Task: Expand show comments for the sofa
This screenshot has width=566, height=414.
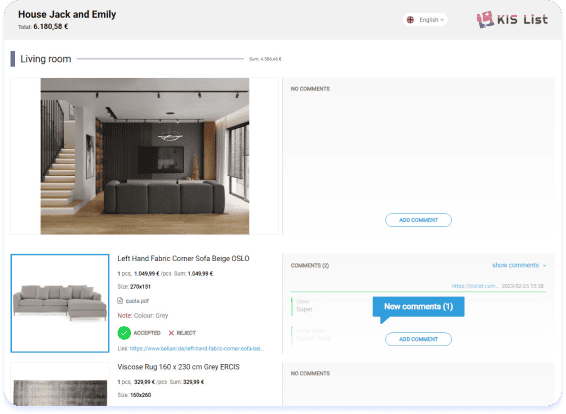Action: click(x=519, y=265)
